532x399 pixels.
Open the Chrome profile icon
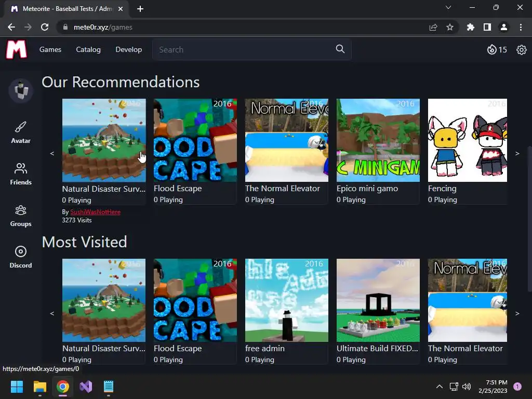coord(504,27)
